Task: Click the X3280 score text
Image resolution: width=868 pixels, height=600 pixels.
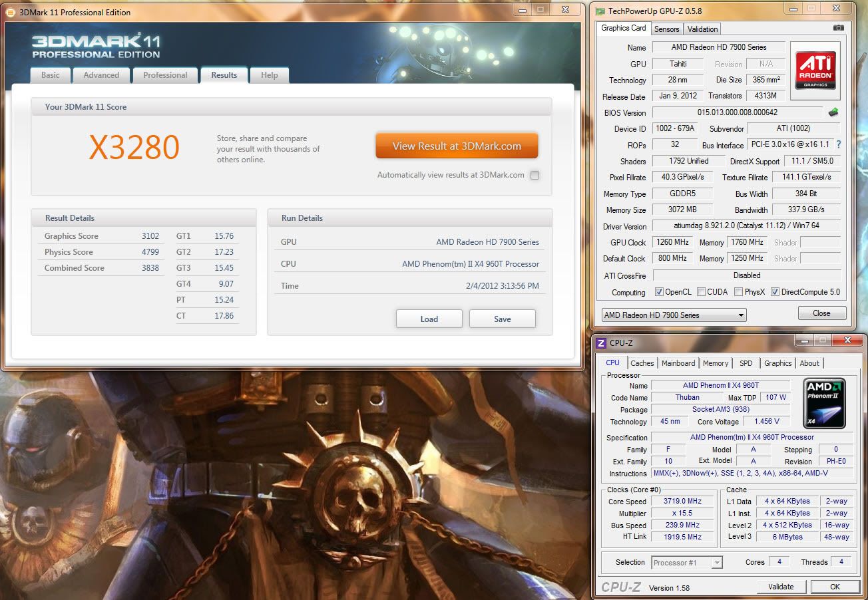Action: coord(134,147)
